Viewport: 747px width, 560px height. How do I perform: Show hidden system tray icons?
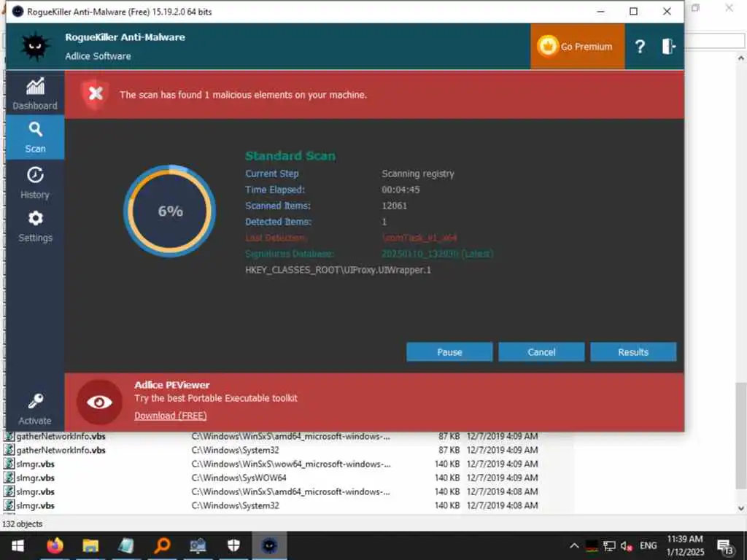click(x=574, y=545)
